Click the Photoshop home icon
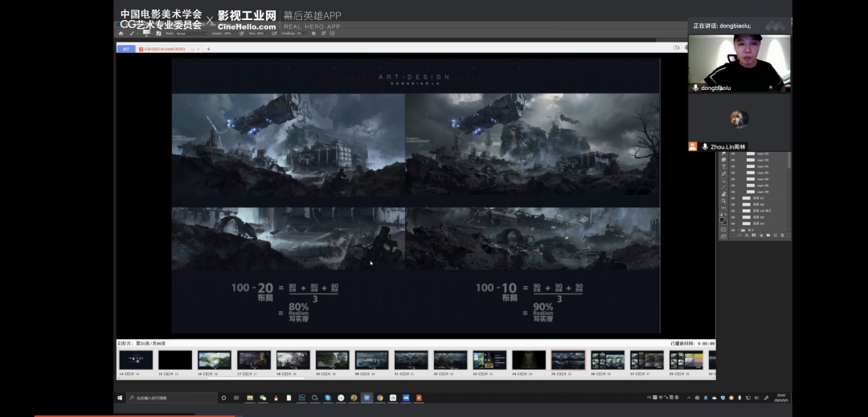Screen dimensions: 868x417 121,33
